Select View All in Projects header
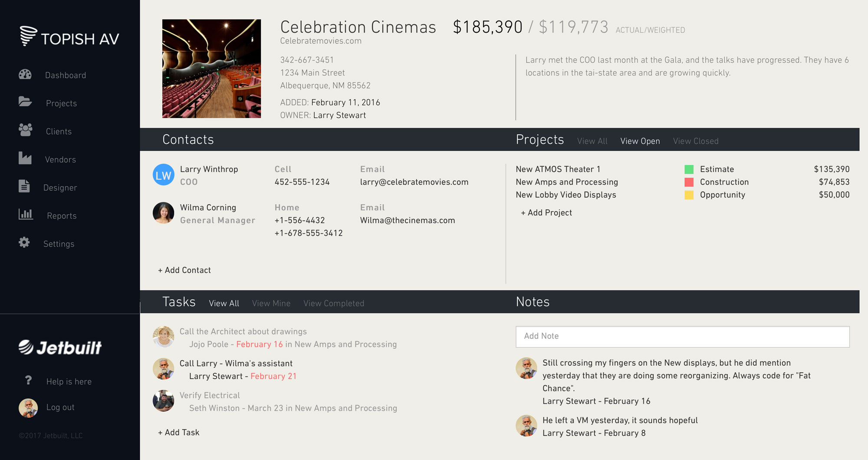The height and width of the screenshot is (460, 868). [x=592, y=141]
